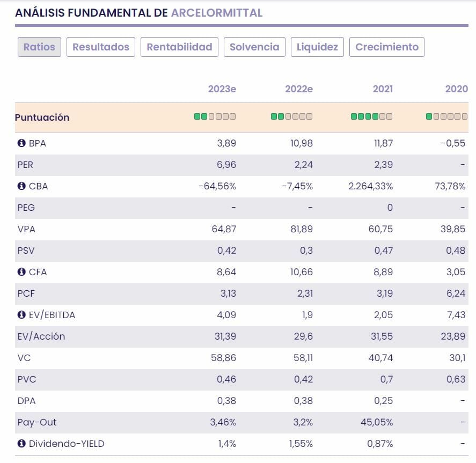Image resolution: width=476 pixels, height=463 pixels.
Task: Click the info icon beside CFA
Action: point(21,272)
